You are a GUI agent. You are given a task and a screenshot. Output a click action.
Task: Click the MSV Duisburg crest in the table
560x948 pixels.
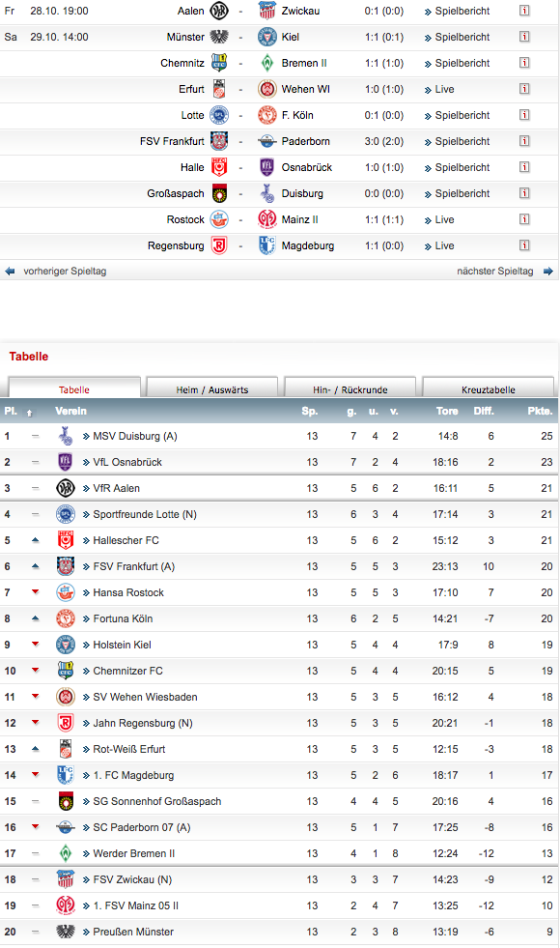pos(66,436)
